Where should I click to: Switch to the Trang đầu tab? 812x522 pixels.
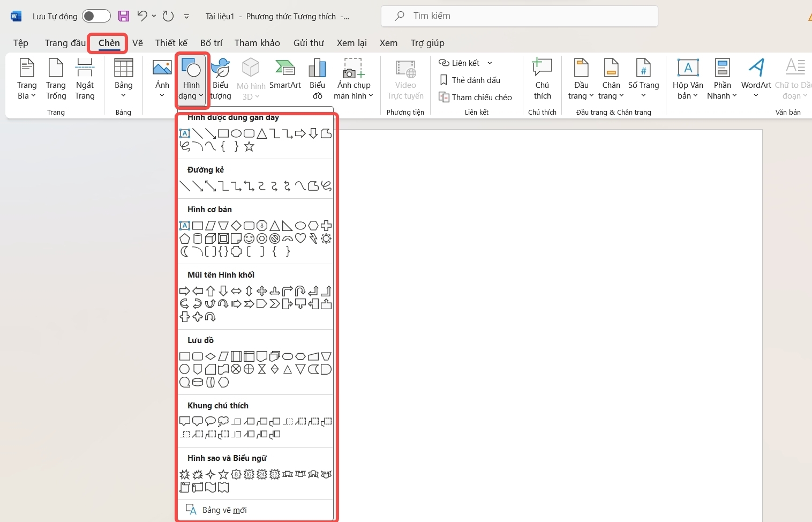[65, 43]
